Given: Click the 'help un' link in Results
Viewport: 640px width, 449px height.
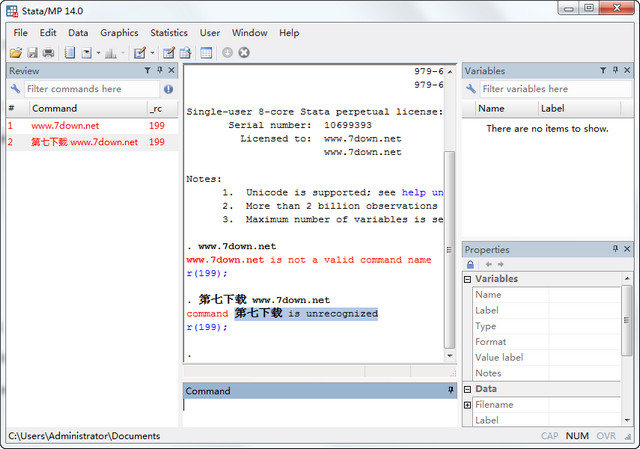Looking at the screenshot, I should 422,193.
